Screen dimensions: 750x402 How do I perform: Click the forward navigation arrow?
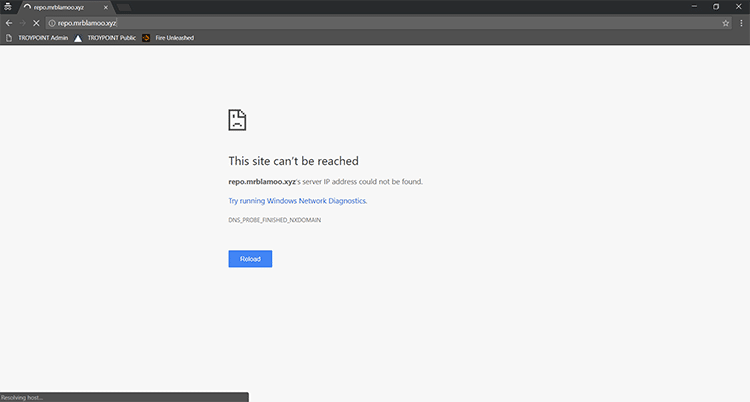pyautogui.click(x=22, y=23)
